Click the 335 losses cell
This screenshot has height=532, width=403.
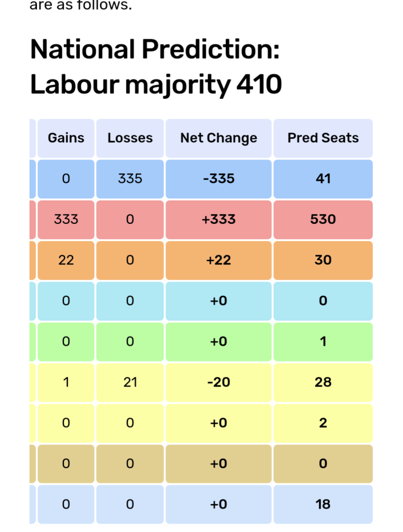coord(130,179)
